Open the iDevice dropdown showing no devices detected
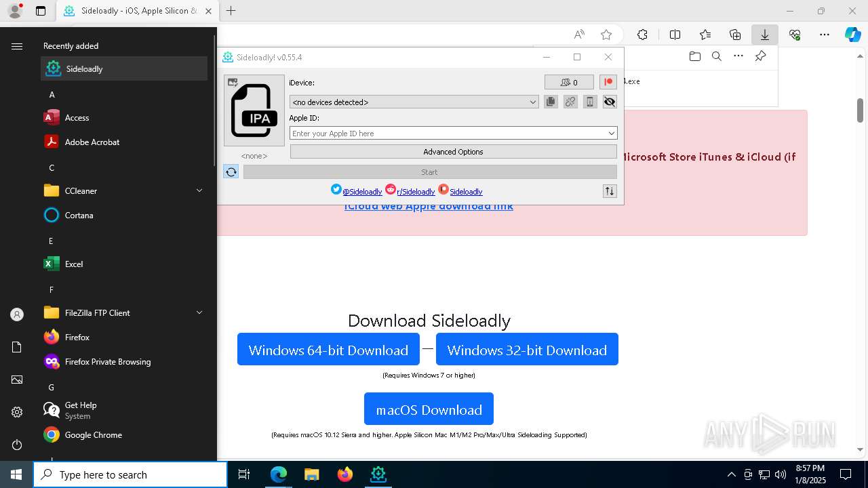 pos(414,102)
